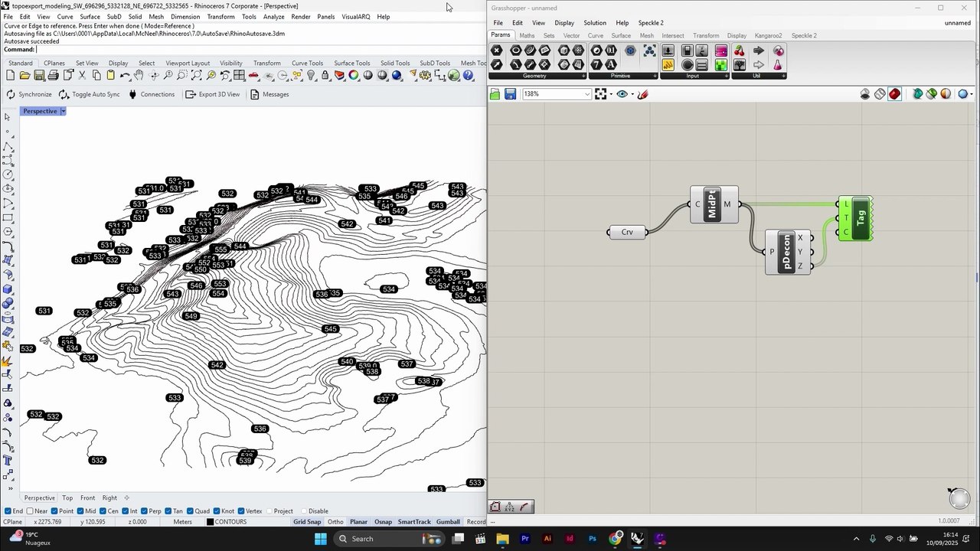Click the Export 3D View button
980x551 pixels.
pyautogui.click(x=212, y=94)
